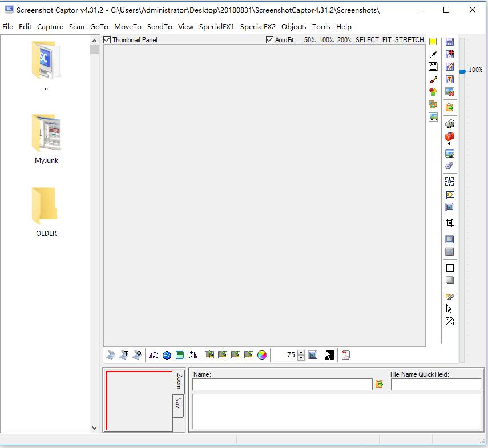
Task: Set zoom to 50%
Action: point(309,40)
